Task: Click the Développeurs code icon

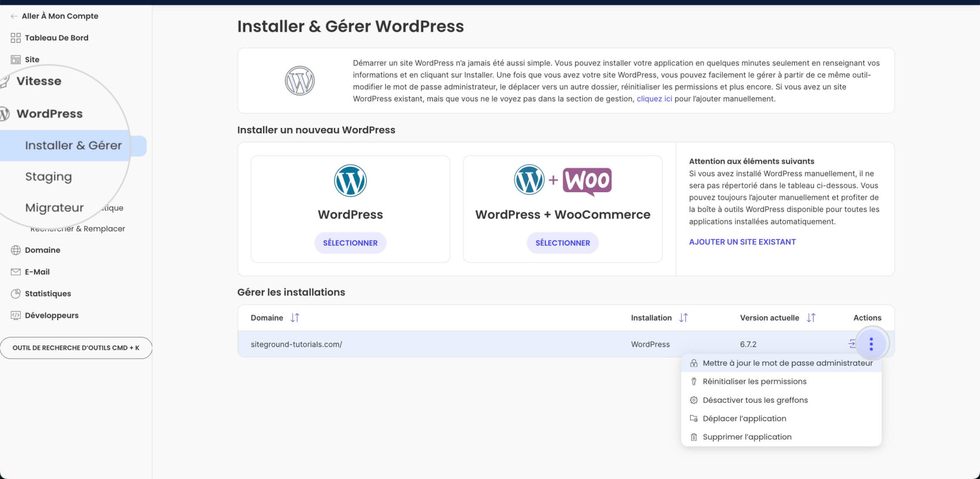Action: pyautogui.click(x=15, y=315)
